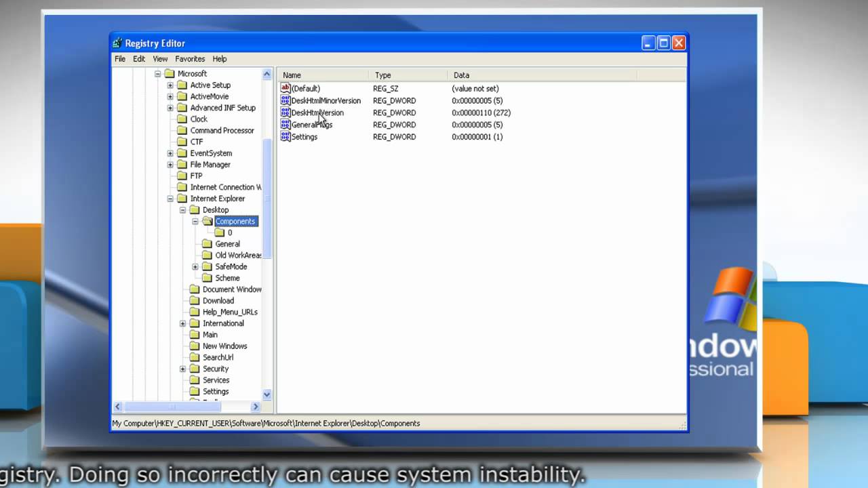Viewport: 868px width, 488px height.
Task: Click the Main folder icon
Action: point(195,335)
